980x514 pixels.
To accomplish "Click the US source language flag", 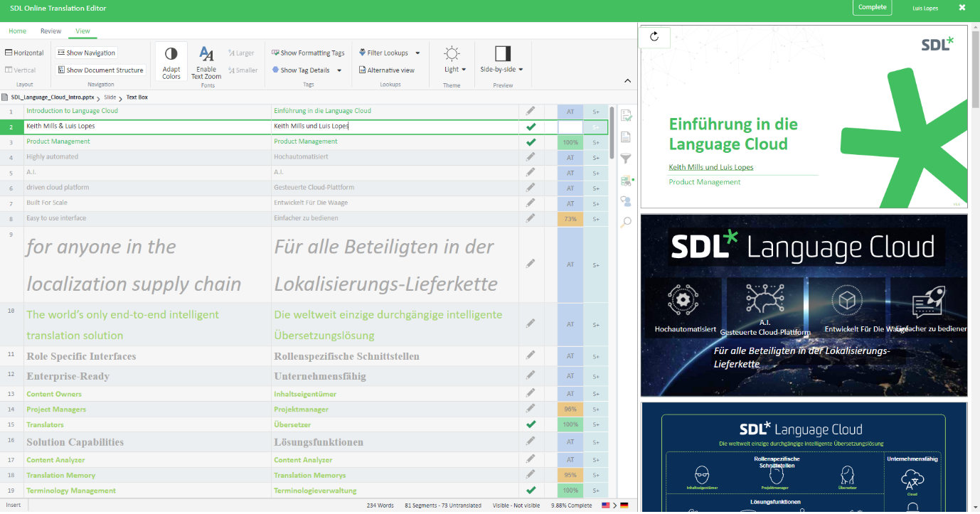I will (x=606, y=505).
